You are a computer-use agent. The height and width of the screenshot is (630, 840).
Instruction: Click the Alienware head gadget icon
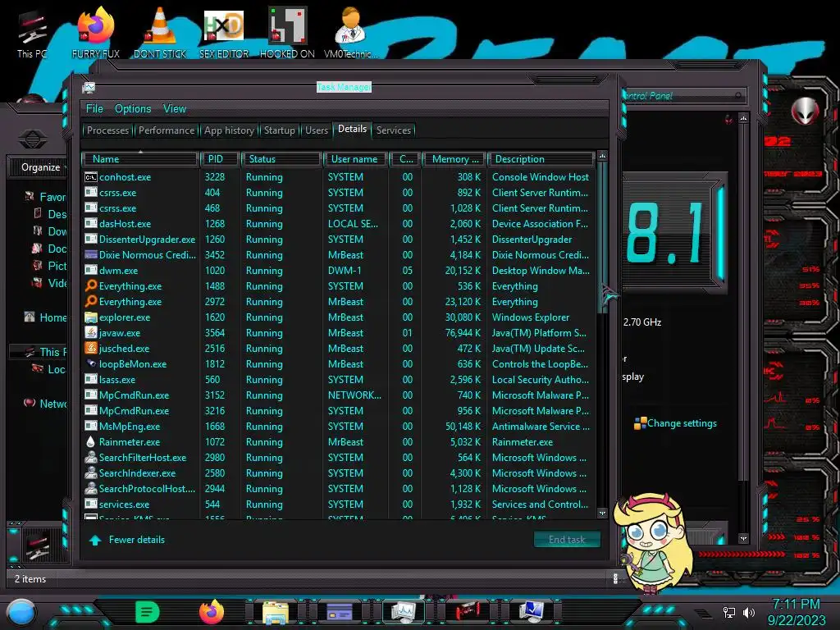(805, 112)
